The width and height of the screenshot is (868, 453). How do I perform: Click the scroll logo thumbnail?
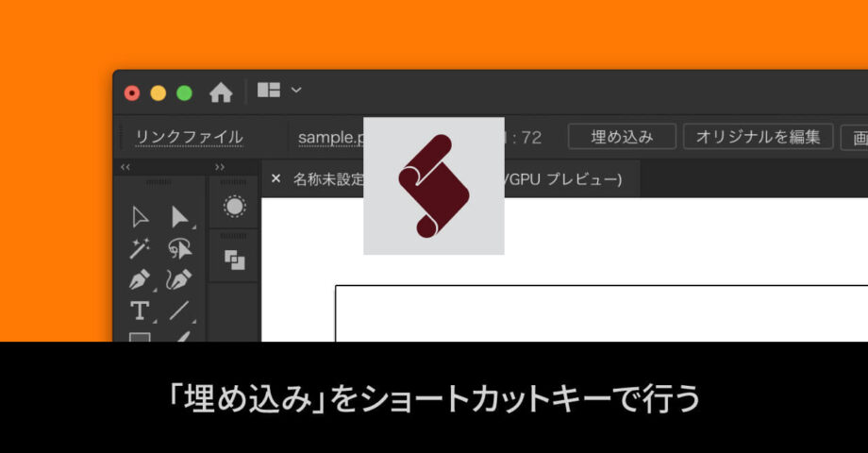(x=433, y=186)
